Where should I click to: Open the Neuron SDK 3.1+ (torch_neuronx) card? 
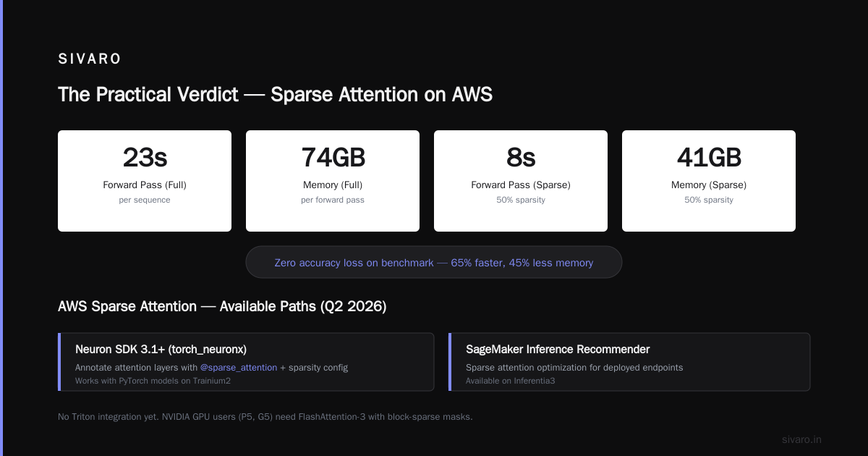[246, 362]
